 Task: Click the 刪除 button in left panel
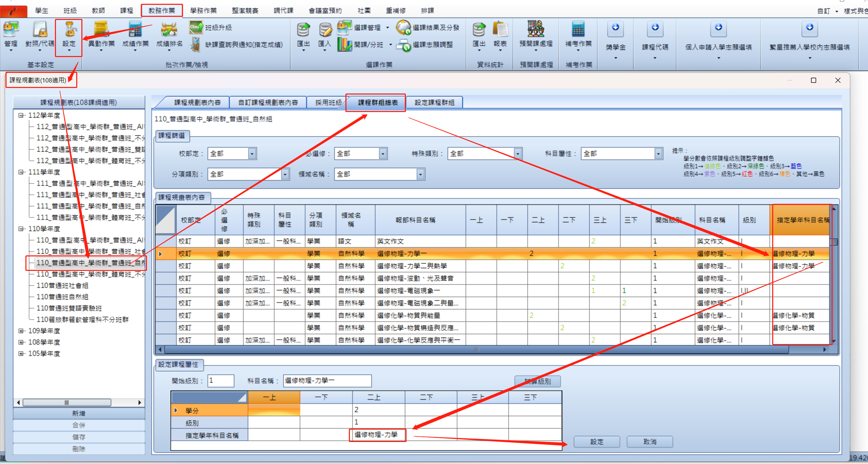(79, 449)
